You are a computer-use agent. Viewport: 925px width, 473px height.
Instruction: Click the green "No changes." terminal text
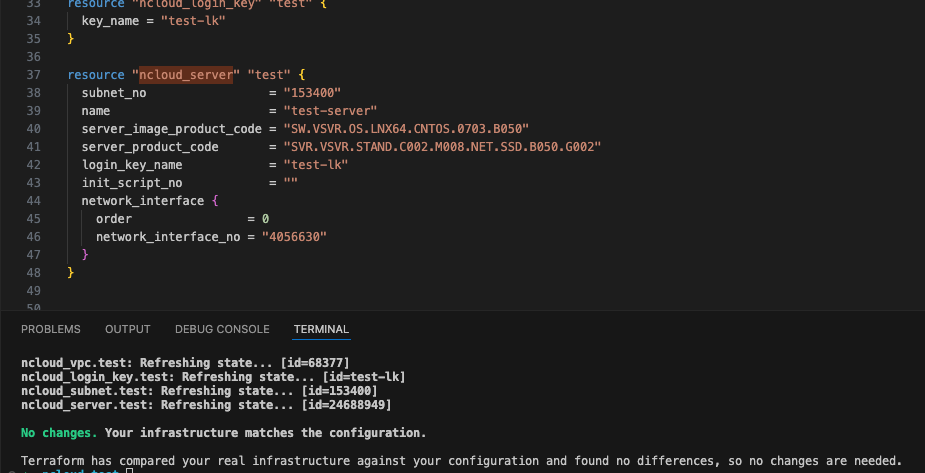[x=59, y=433]
